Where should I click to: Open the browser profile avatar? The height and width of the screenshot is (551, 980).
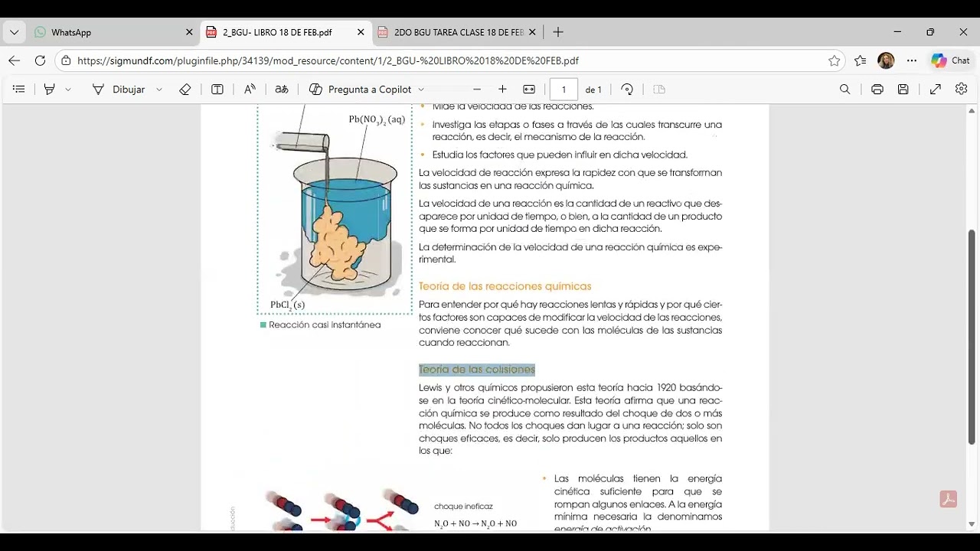(x=886, y=60)
